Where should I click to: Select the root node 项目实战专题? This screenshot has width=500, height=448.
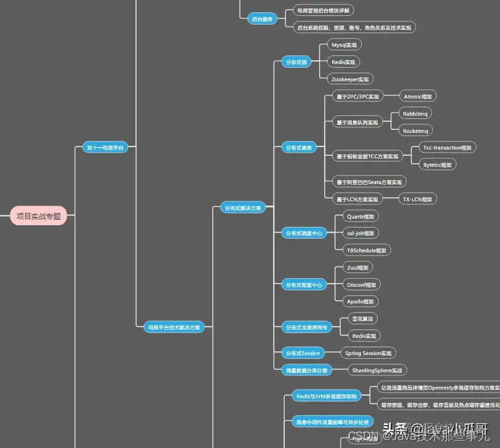39,216
